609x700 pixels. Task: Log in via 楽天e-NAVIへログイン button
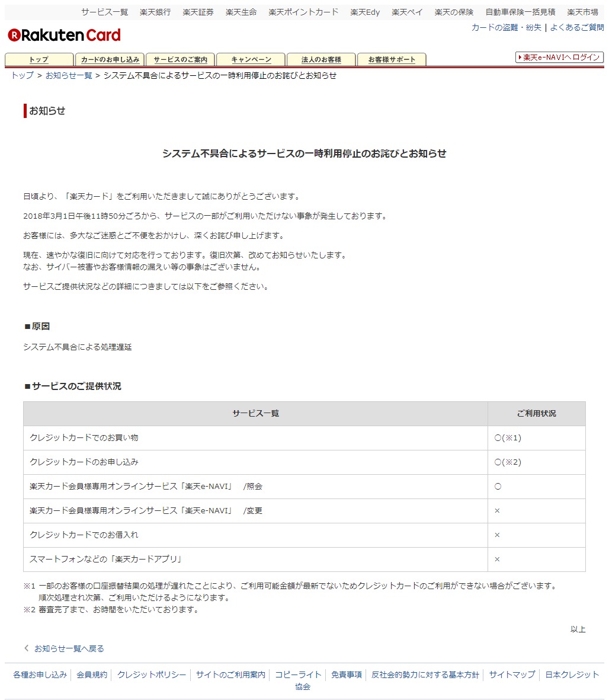pos(559,57)
